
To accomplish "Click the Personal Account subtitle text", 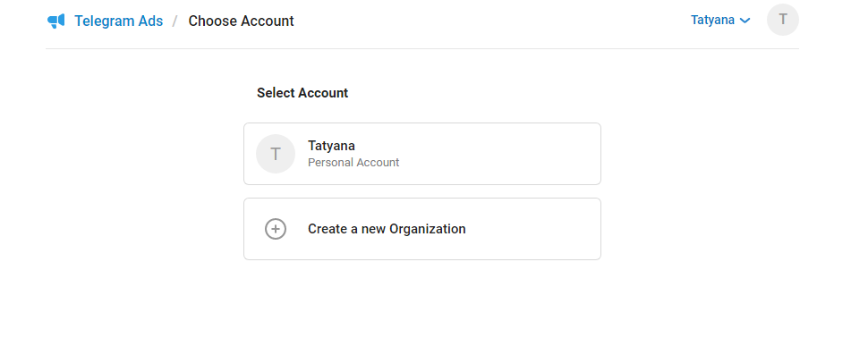I will [353, 163].
